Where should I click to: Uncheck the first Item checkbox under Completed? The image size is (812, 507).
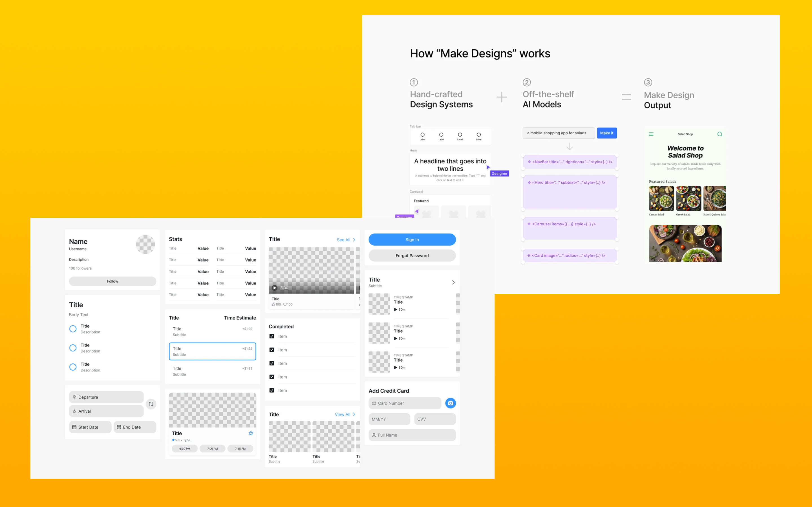(272, 336)
